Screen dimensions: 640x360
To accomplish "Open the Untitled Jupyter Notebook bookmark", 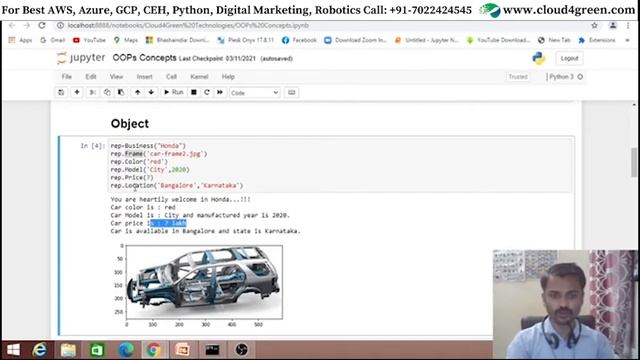I will click(x=427, y=40).
